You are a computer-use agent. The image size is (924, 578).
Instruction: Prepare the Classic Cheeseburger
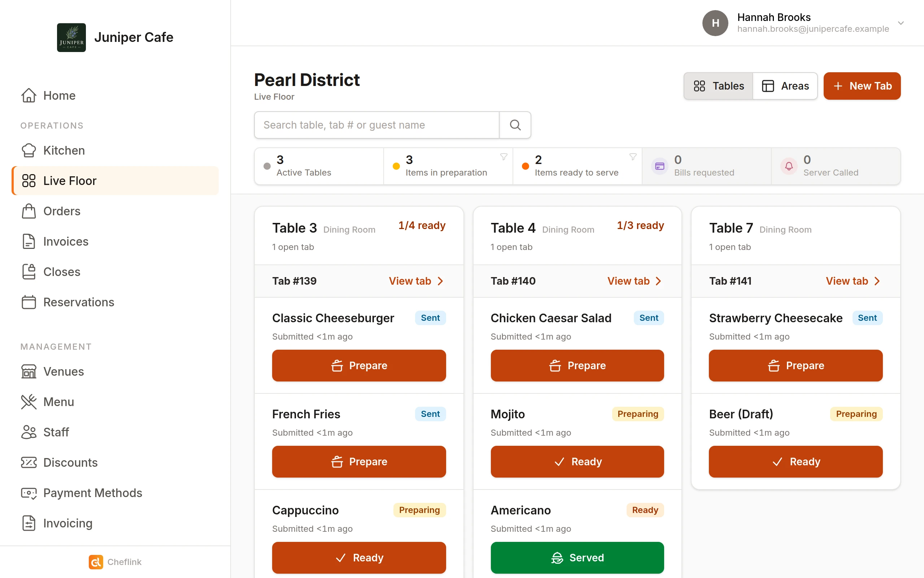click(359, 366)
